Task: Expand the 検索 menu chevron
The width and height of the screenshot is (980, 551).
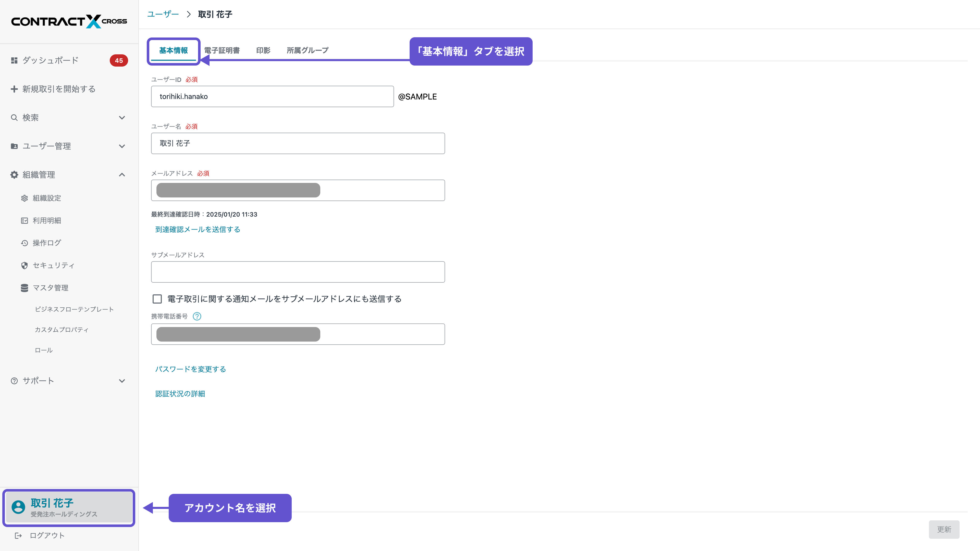Action: pos(122,118)
